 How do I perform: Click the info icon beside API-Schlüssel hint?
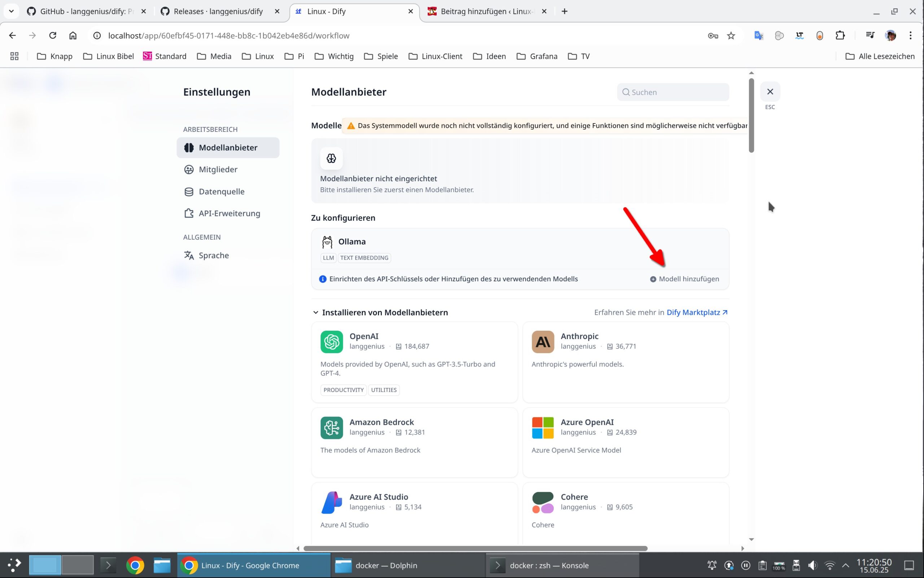(x=323, y=279)
